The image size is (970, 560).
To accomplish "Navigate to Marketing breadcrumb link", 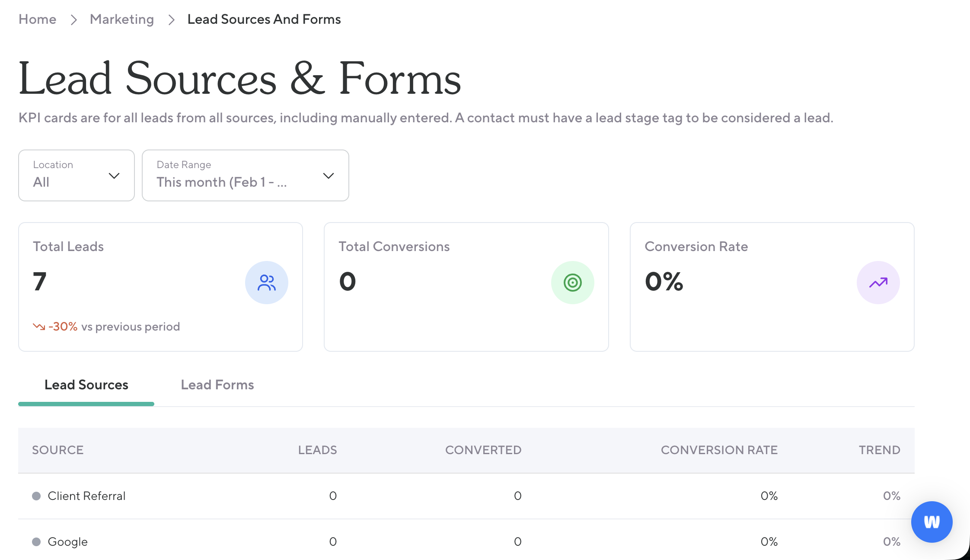I will [x=121, y=19].
